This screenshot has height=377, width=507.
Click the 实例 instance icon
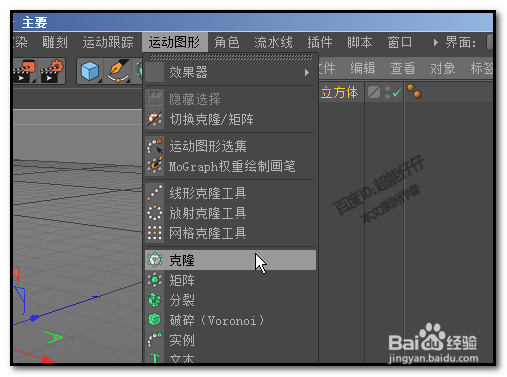click(155, 340)
